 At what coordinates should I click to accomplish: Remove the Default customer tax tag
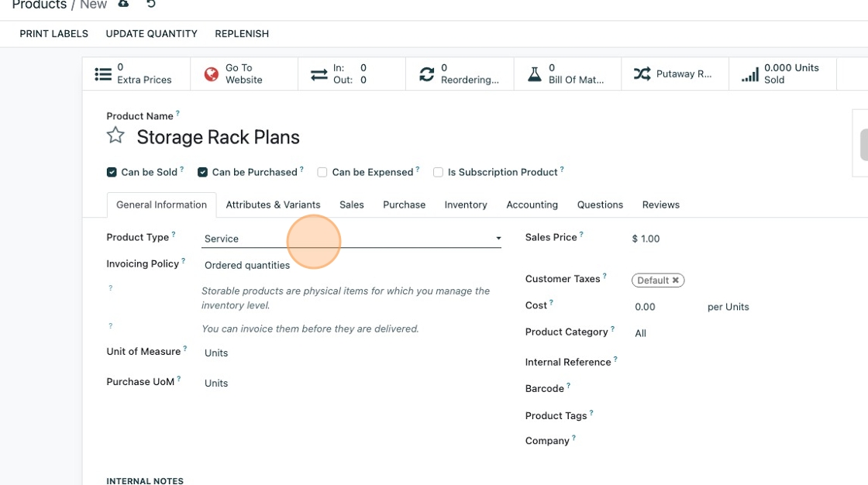(x=675, y=280)
